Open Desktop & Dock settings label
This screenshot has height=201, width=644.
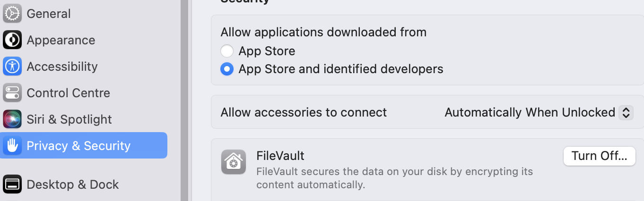[72, 184]
